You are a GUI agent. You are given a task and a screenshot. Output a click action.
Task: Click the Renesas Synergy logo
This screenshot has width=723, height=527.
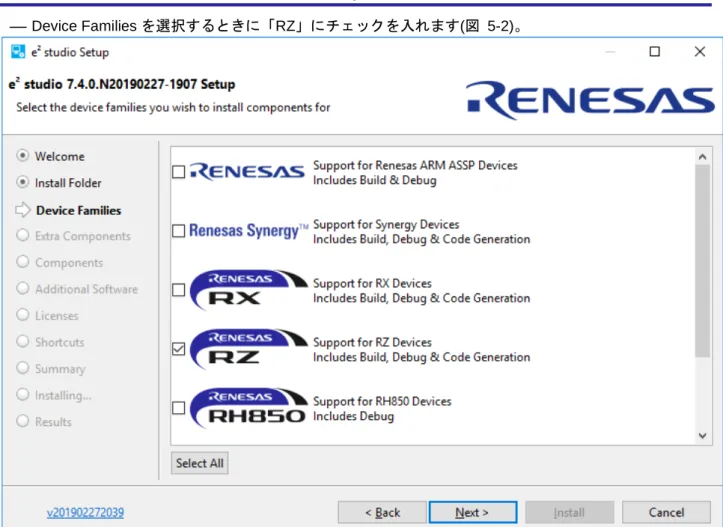point(249,231)
